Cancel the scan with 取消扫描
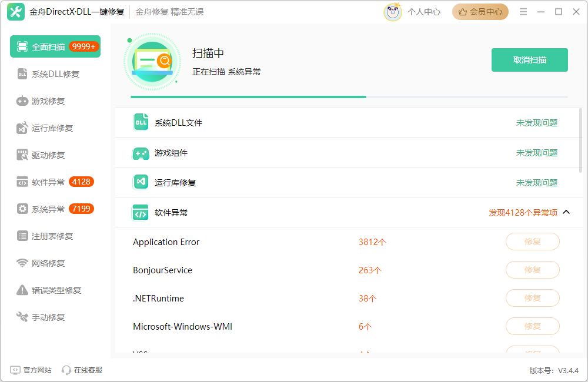 (x=530, y=60)
